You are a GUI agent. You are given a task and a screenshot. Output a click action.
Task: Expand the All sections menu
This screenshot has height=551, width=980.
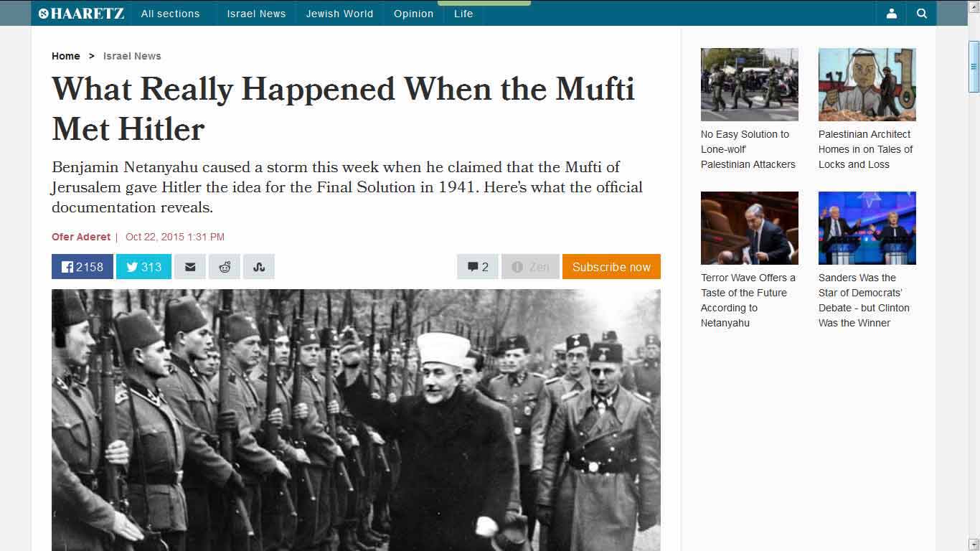171,14
